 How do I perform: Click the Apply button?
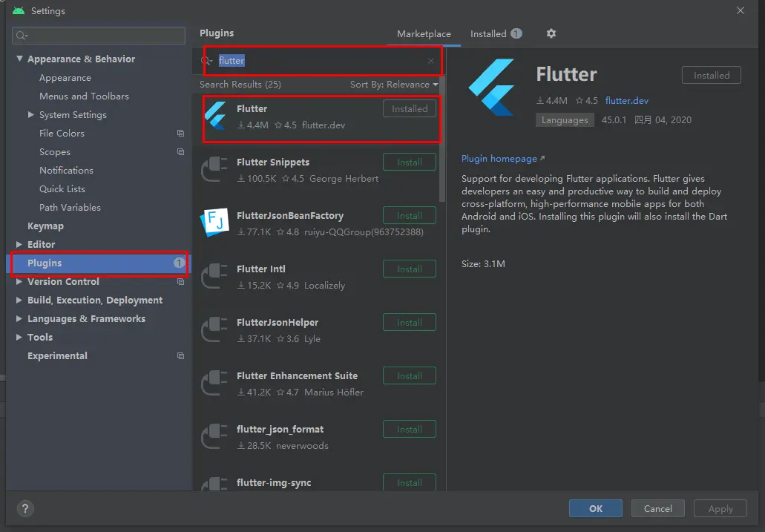point(720,508)
